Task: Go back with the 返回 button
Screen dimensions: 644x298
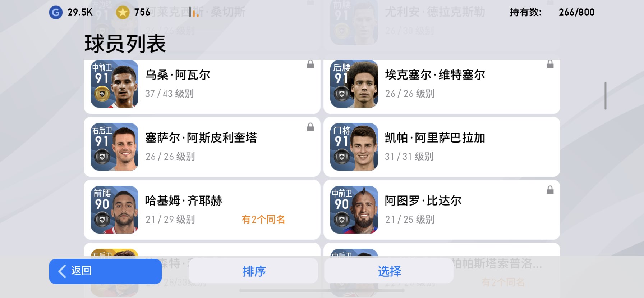Action: pyautogui.click(x=105, y=271)
